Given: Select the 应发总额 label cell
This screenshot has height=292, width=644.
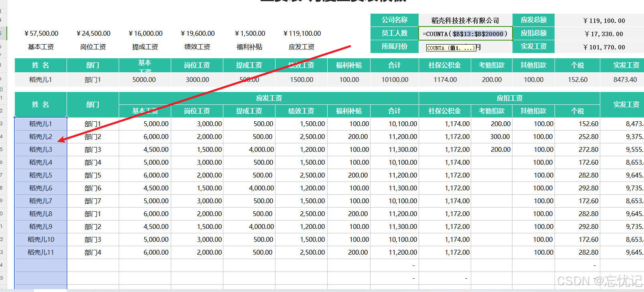Looking at the screenshot, I should coord(533,20).
